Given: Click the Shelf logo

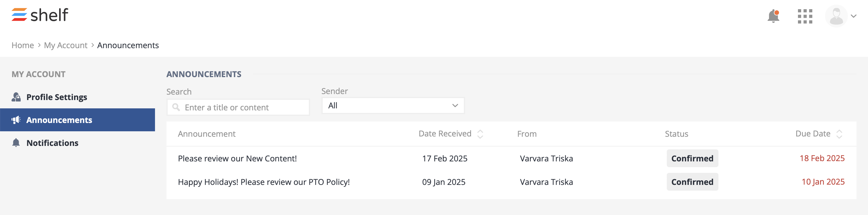Looking at the screenshot, I should (x=40, y=15).
